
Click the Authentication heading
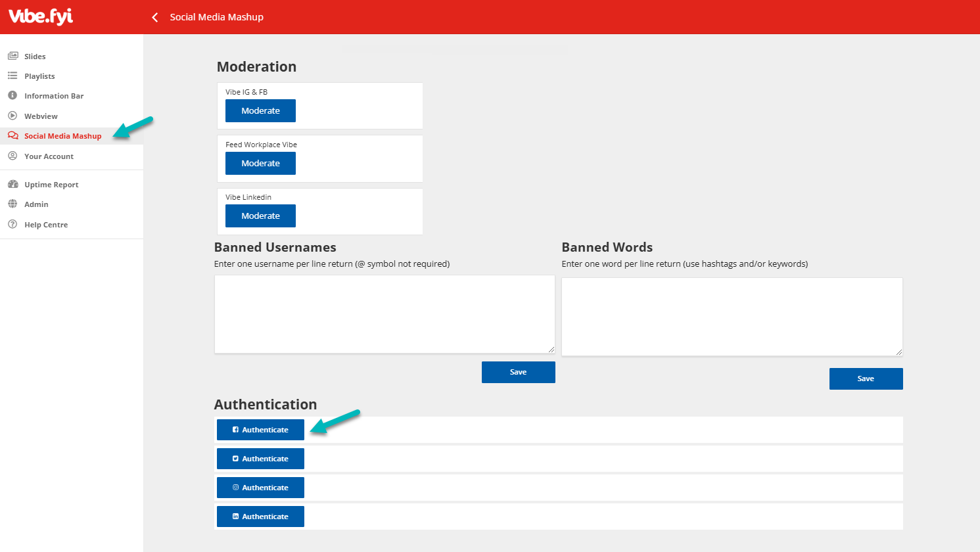[266, 405]
